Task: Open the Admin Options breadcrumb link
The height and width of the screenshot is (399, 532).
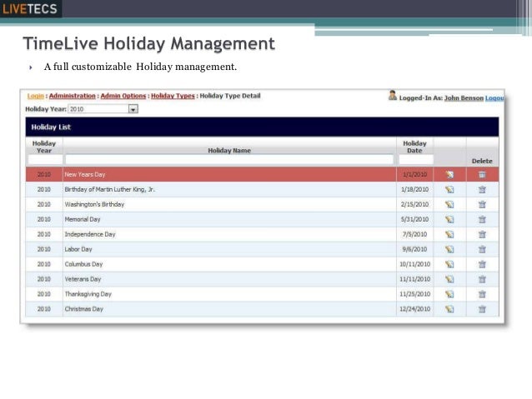Action: [123, 96]
